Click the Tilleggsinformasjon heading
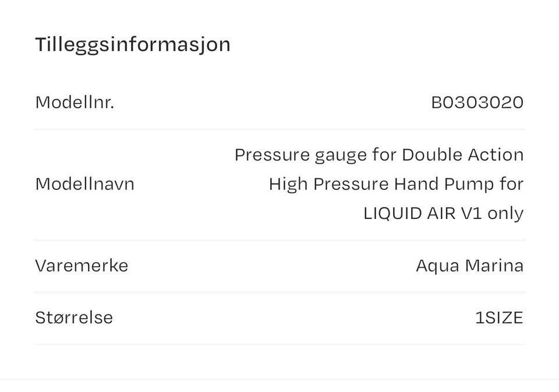The image size is (559, 392). coord(133,44)
